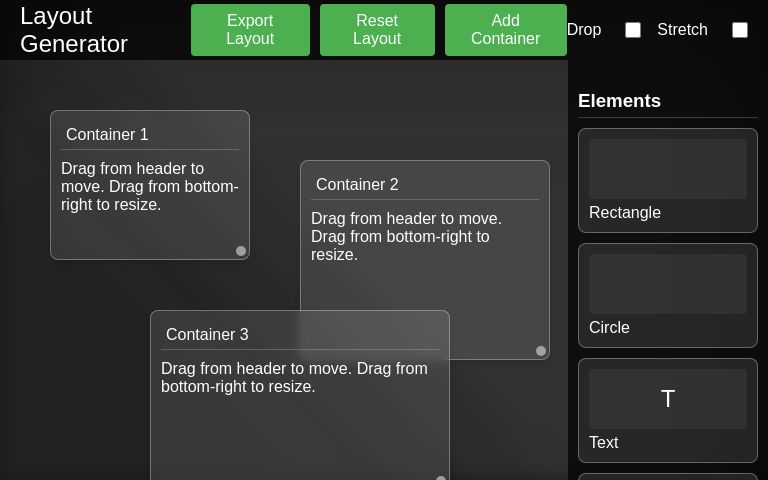Click the Container 2 header
The image size is (768, 480).
pos(425,184)
